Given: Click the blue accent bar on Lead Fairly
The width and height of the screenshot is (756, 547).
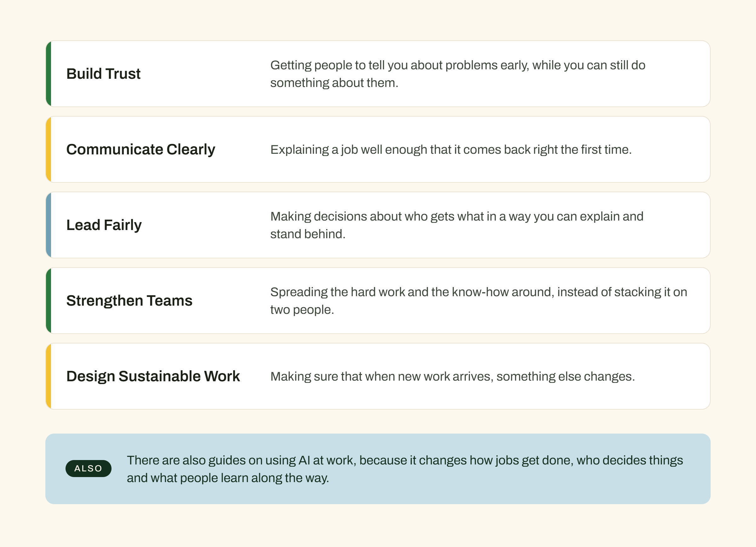Looking at the screenshot, I should [x=49, y=225].
